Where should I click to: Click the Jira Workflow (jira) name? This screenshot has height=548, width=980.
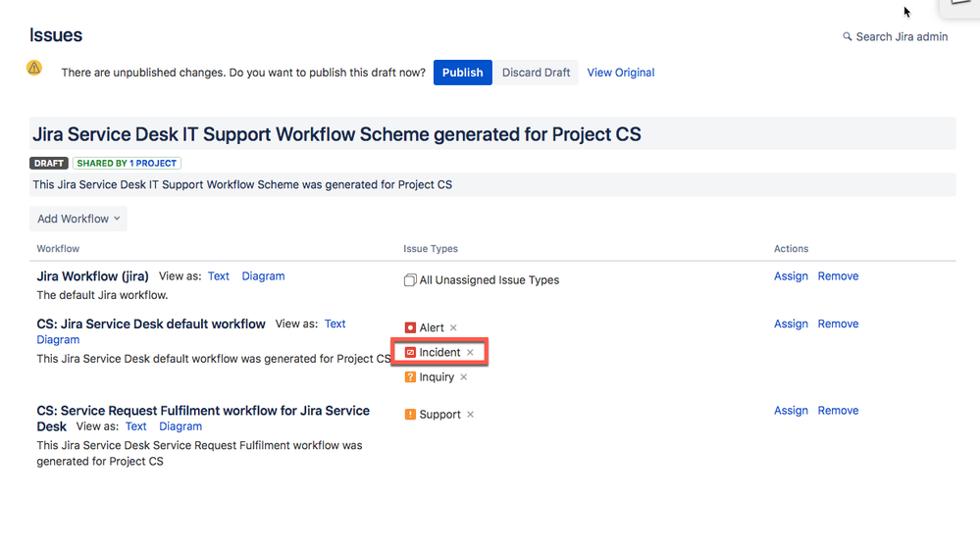pos(92,276)
